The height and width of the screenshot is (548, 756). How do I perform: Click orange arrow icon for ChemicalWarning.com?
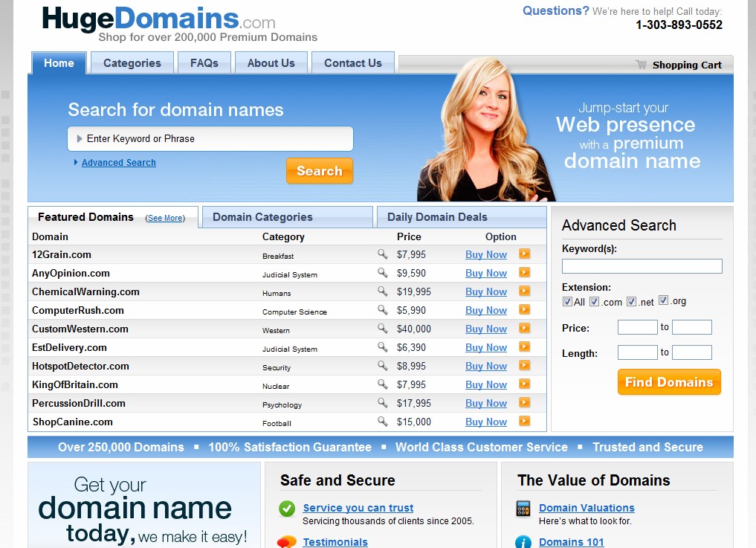[525, 291]
